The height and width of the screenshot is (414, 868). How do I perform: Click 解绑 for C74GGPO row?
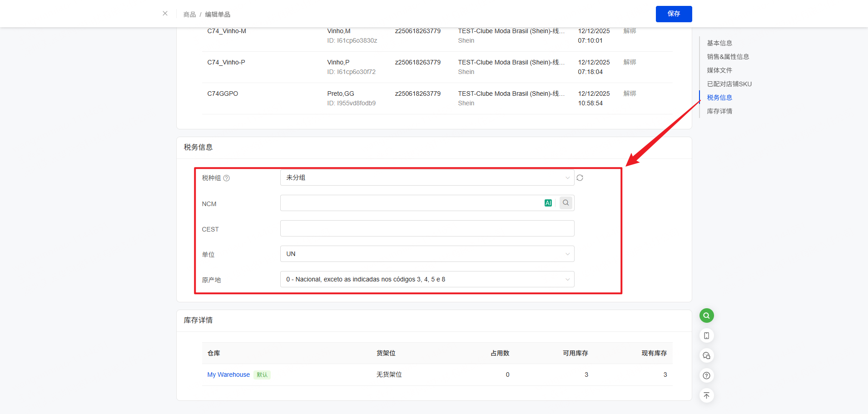point(630,94)
